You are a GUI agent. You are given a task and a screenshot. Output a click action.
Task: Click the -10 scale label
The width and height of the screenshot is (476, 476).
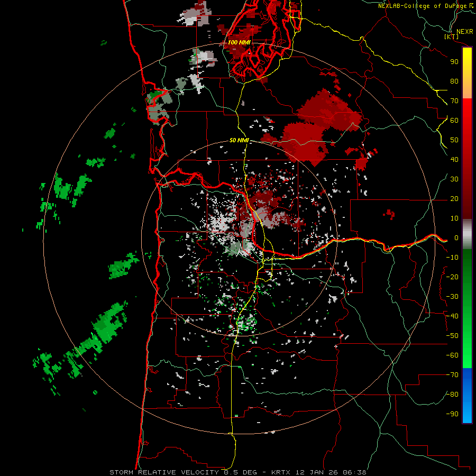tap(452, 258)
